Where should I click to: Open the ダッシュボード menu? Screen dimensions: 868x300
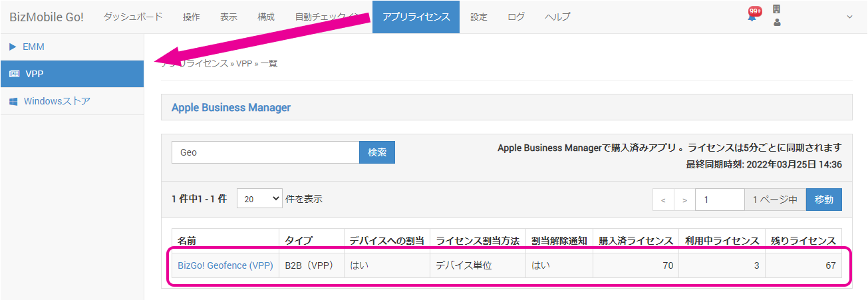(133, 17)
